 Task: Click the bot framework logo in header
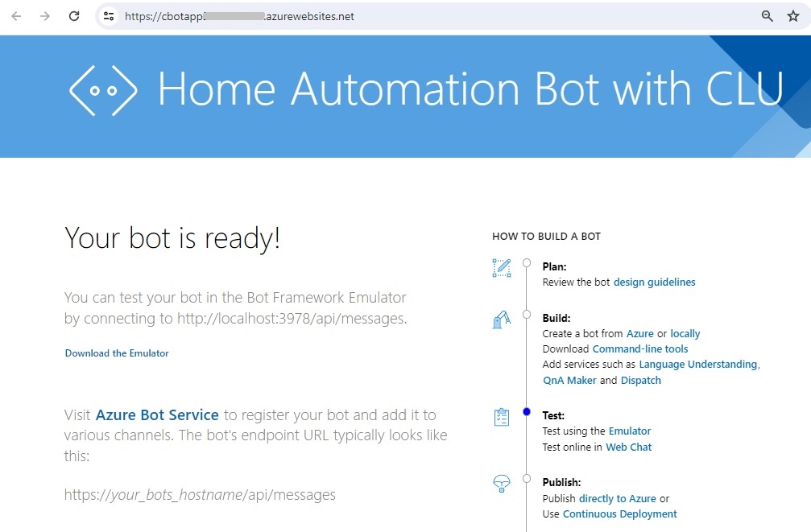[103, 89]
